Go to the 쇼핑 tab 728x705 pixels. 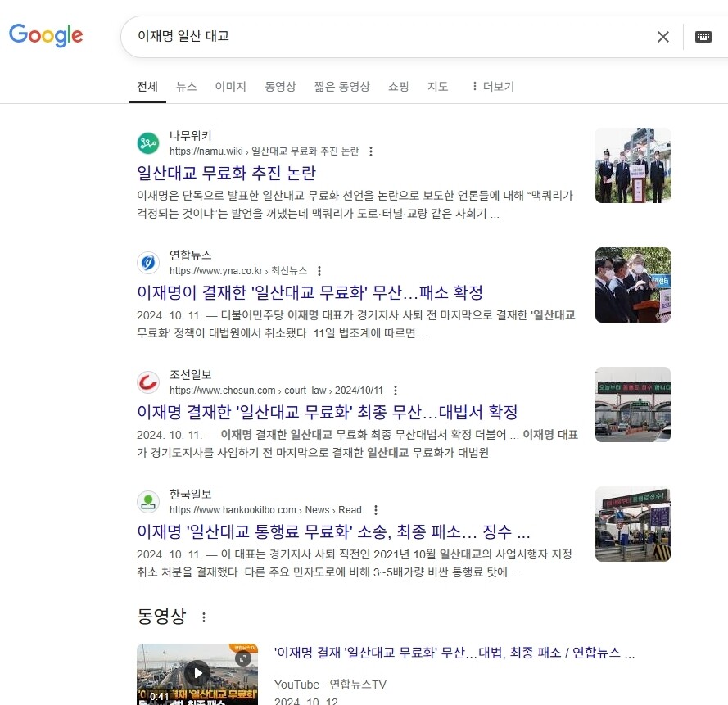tap(398, 86)
